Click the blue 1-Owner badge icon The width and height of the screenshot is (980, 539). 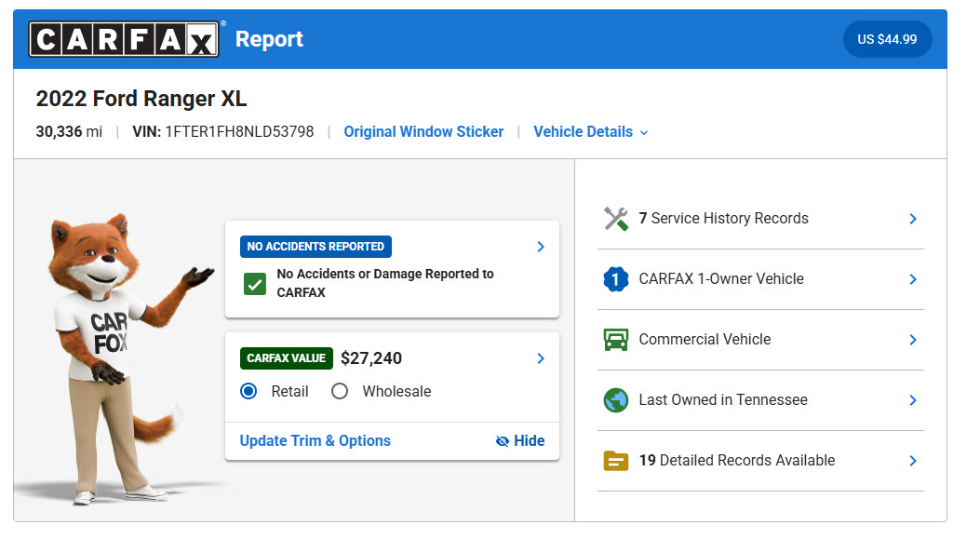615,279
